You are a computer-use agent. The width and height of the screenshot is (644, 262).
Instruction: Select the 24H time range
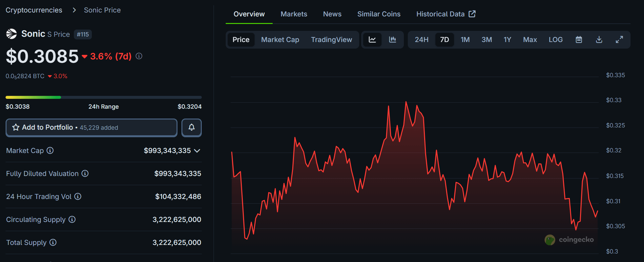421,40
